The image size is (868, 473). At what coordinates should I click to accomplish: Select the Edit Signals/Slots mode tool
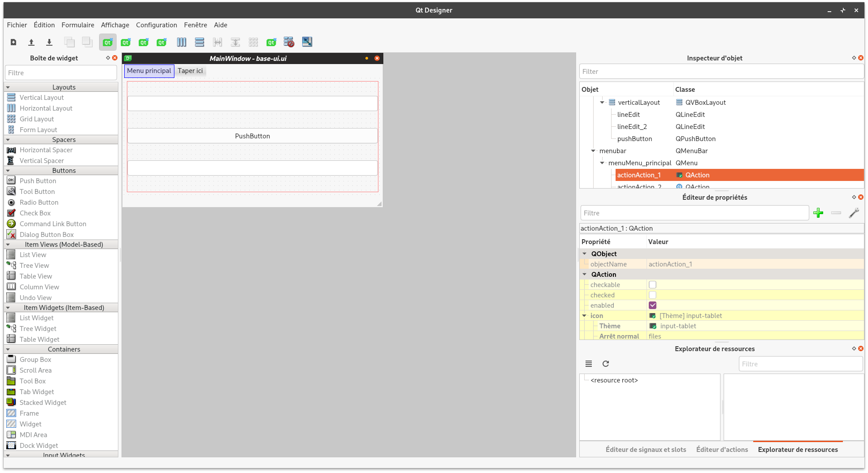pos(126,42)
